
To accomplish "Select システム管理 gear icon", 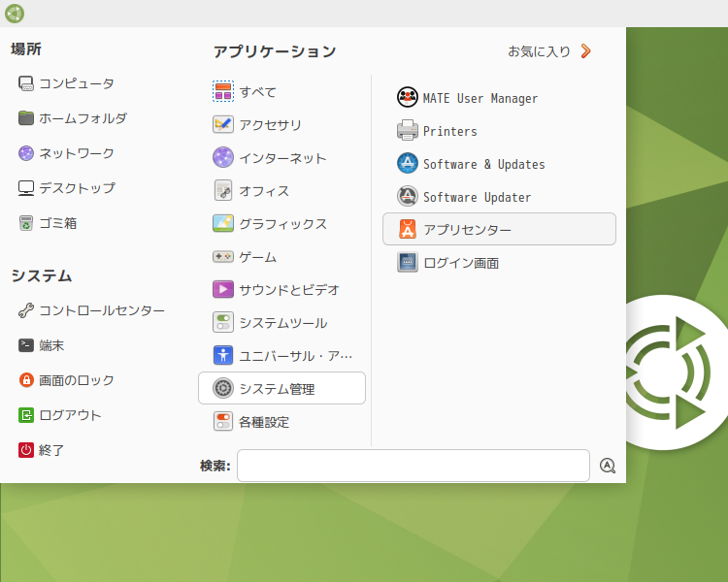I will click(223, 388).
